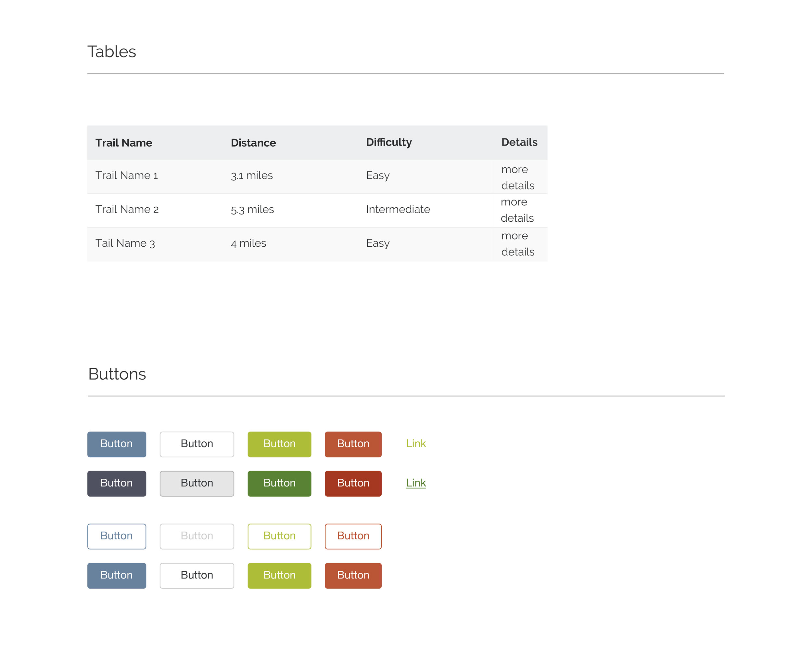The image size is (812, 650).
Task: Click the white Button in the bottom row
Action: (x=197, y=575)
